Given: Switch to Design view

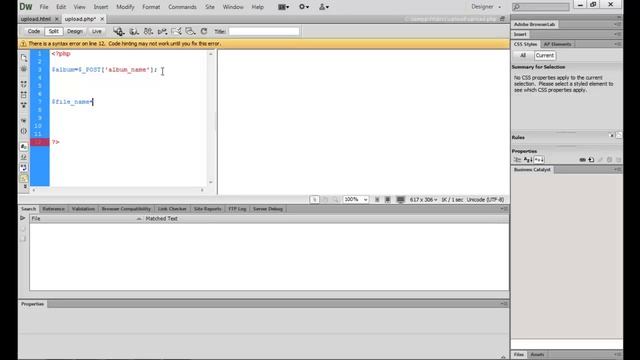Looking at the screenshot, I should tap(75, 31).
